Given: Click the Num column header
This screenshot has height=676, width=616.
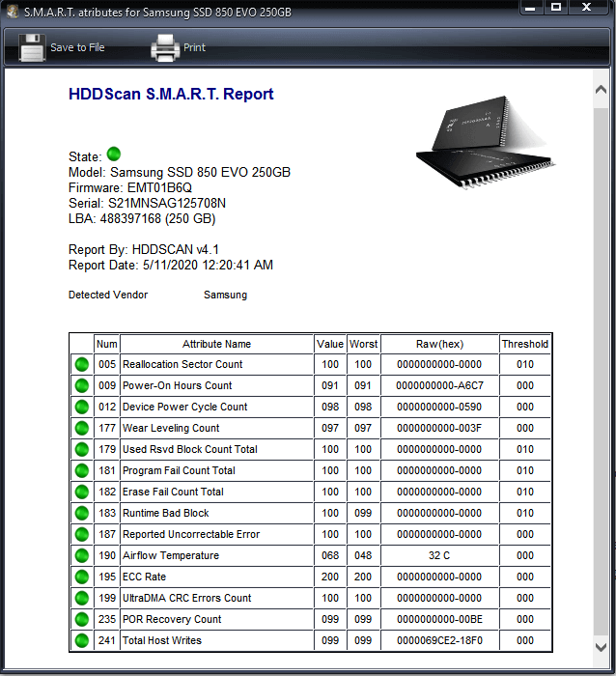Looking at the screenshot, I should (107, 344).
